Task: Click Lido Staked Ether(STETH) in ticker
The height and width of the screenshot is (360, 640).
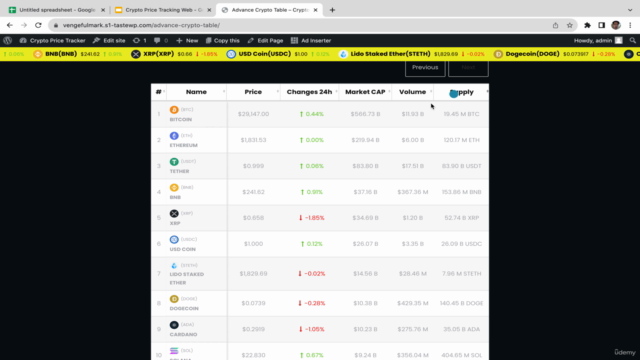Action: 390,54
